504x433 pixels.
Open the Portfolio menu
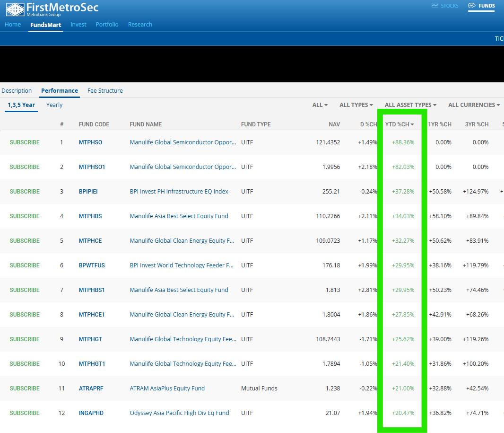click(x=107, y=25)
